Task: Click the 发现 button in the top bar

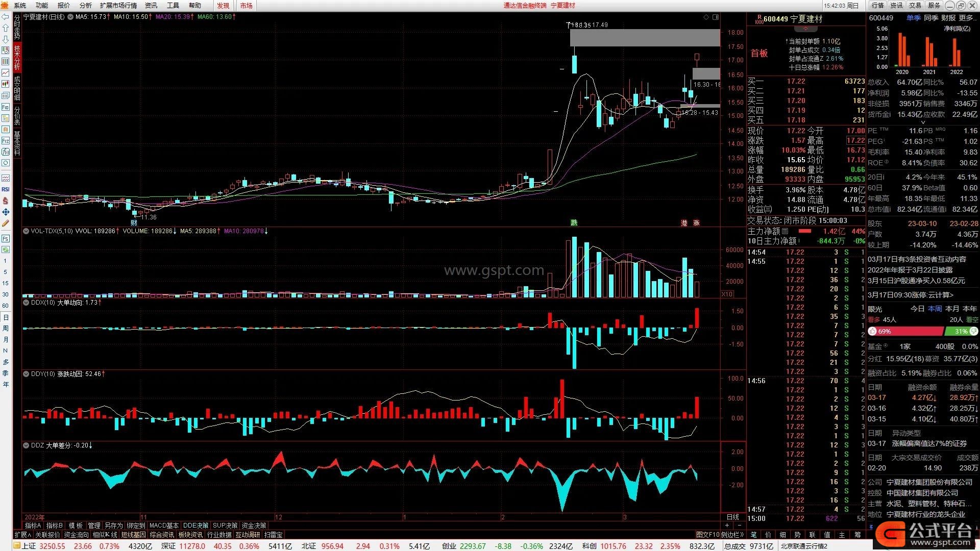Action: tap(223, 5)
